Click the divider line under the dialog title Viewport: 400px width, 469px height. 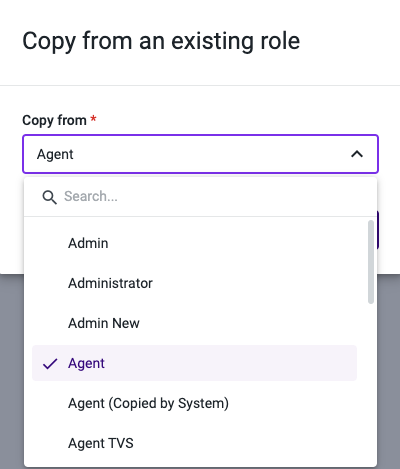[200, 85]
